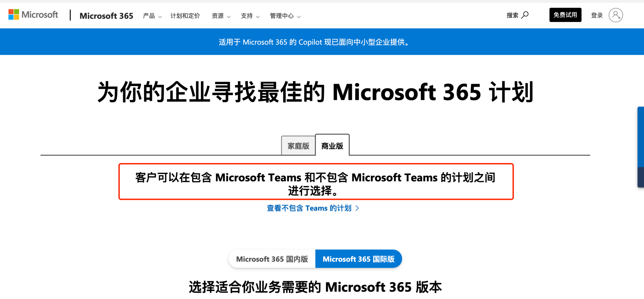Click the main page heading text

(x=316, y=92)
